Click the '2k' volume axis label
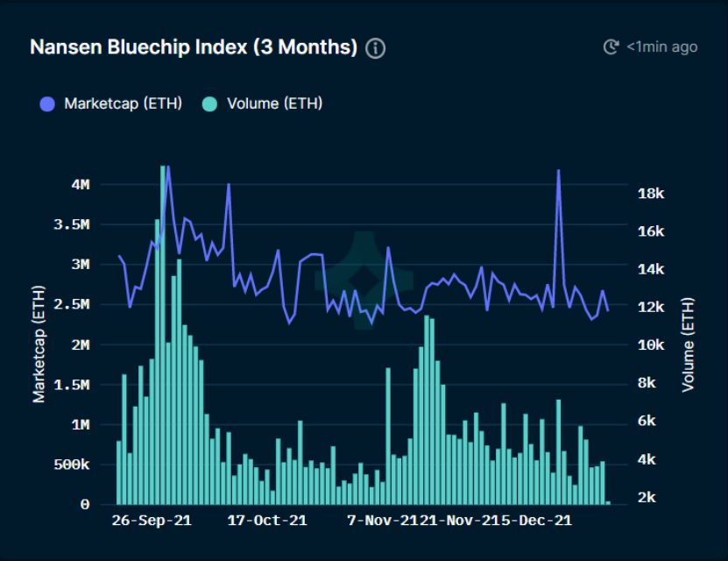 647,497
